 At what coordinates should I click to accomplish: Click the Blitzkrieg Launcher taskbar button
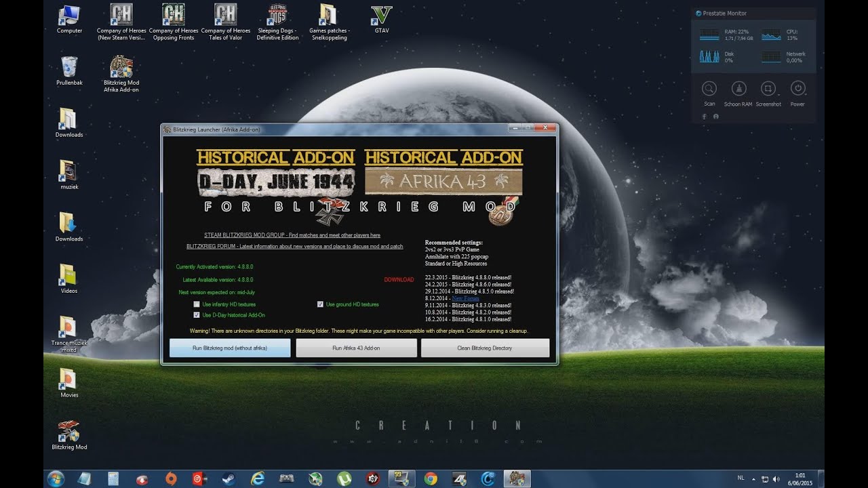coord(517,479)
